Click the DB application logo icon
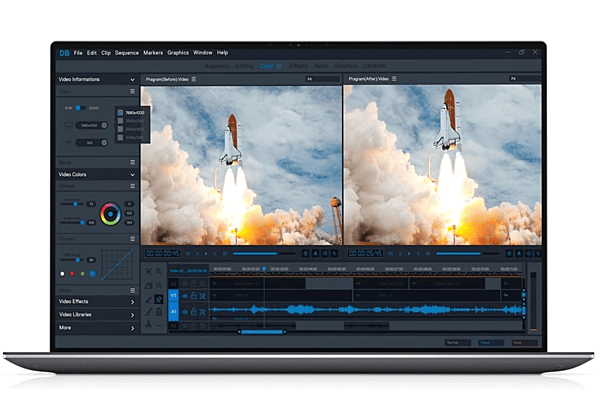600x413 pixels. [x=64, y=52]
